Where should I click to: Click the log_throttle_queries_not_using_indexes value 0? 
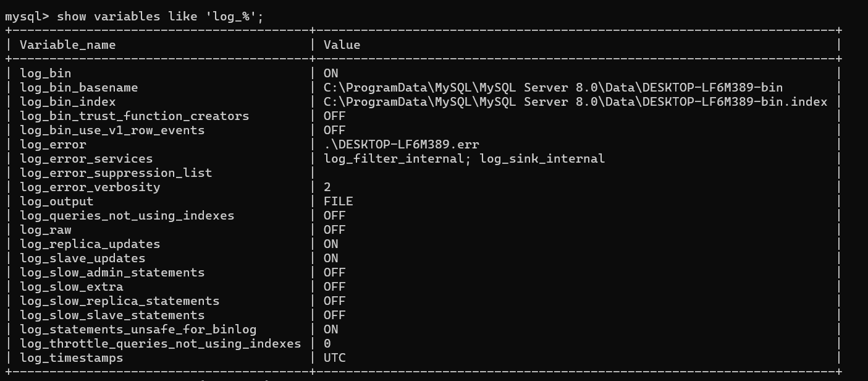[327, 344]
